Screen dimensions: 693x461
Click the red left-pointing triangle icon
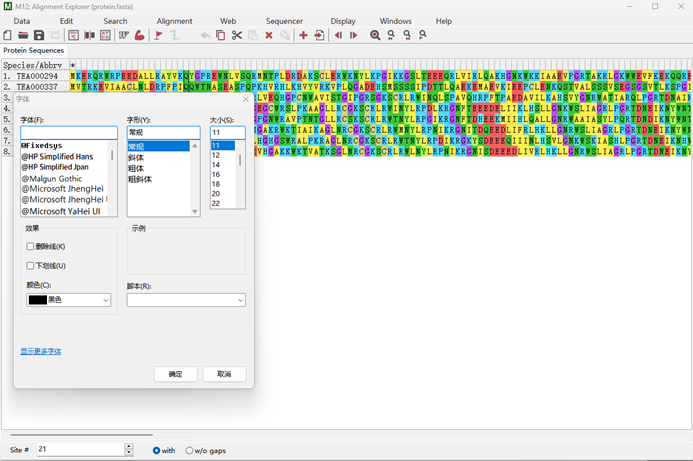(x=338, y=35)
